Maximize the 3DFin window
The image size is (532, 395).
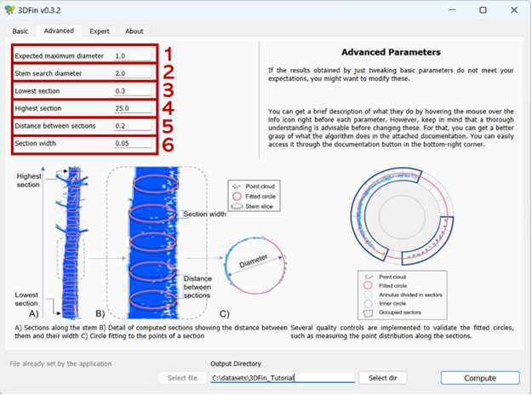(x=483, y=10)
